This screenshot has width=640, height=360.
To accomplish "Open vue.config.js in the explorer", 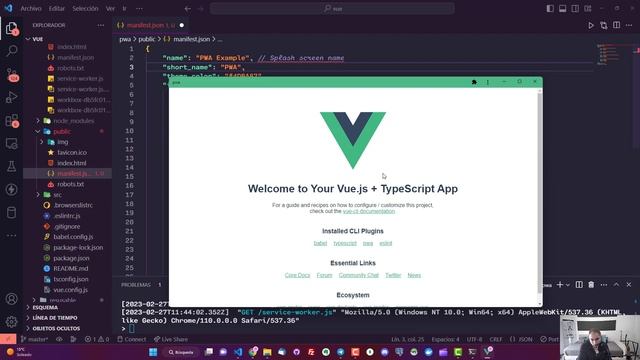I will [x=71, y=290].
